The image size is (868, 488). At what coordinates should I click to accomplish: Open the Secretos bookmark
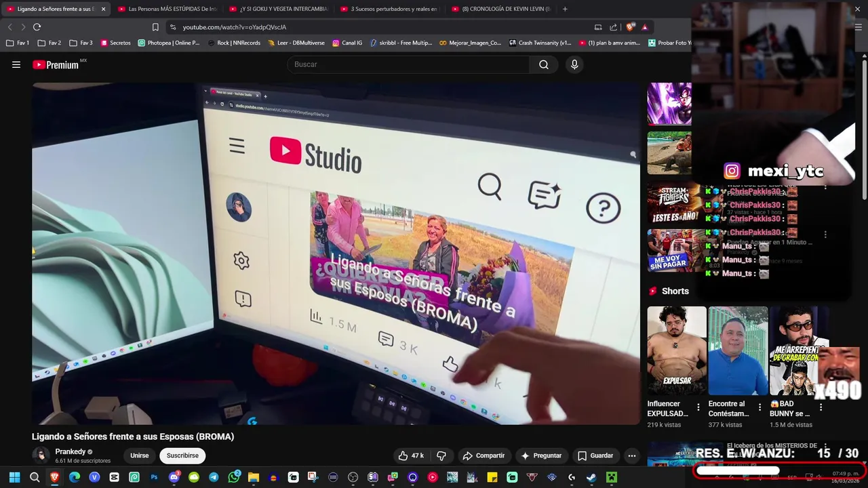[115, 43]
